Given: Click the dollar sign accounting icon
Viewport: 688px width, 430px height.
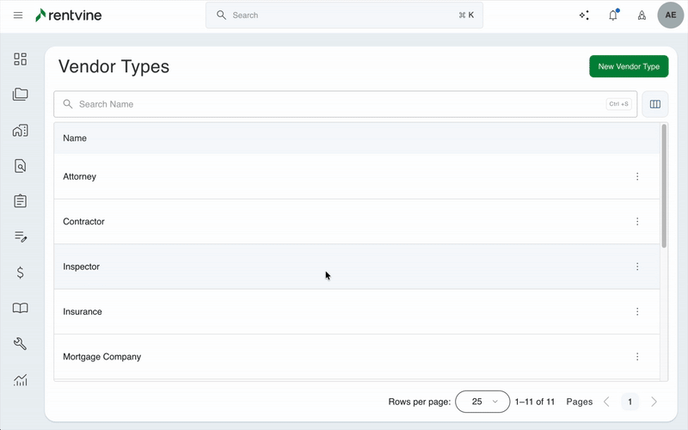Looking at the screenshot, I should pyautogui.click(x=20, y=272).
